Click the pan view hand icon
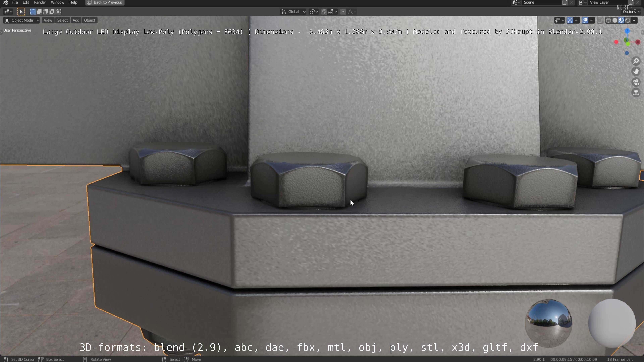 click(x=636, y=72)
